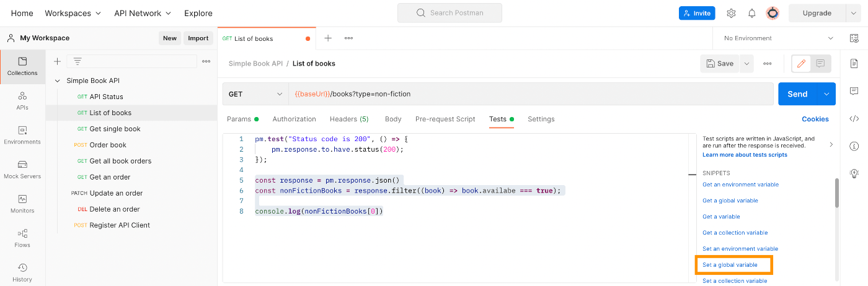
Task: Click the Send button
Action: tap(798, 94)
